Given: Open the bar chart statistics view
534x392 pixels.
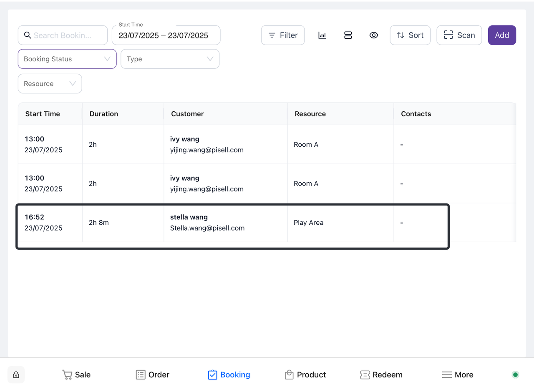Looking at the screenshot, I should [322, 35].
